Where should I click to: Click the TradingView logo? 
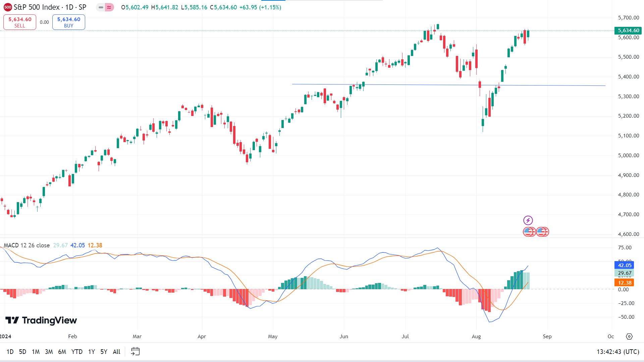pos(41,320)
